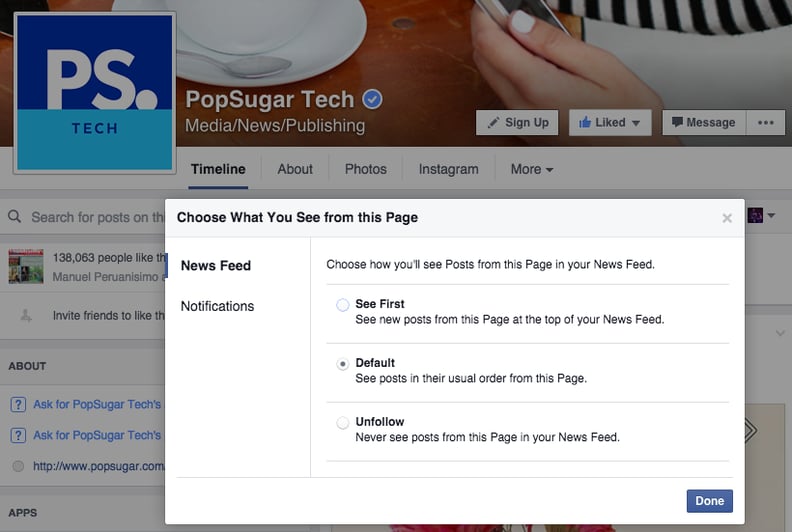Viewport: 792px width, 532px height.
Task: Click the blue verified badge next to PopSugar Tech
Action: 372,99
